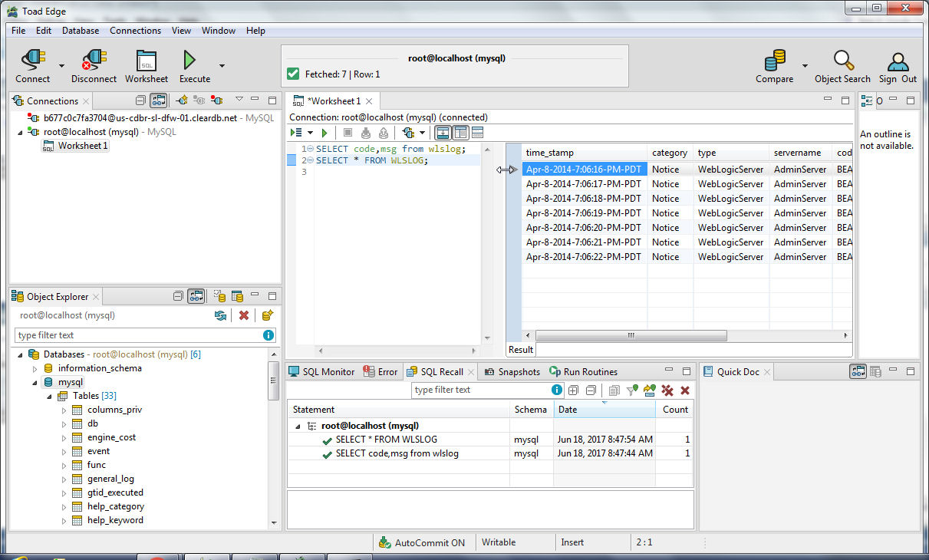Click the collapse all icon in SQL Recall
This screenshot has width=929, height=560.
coord(591,390)
